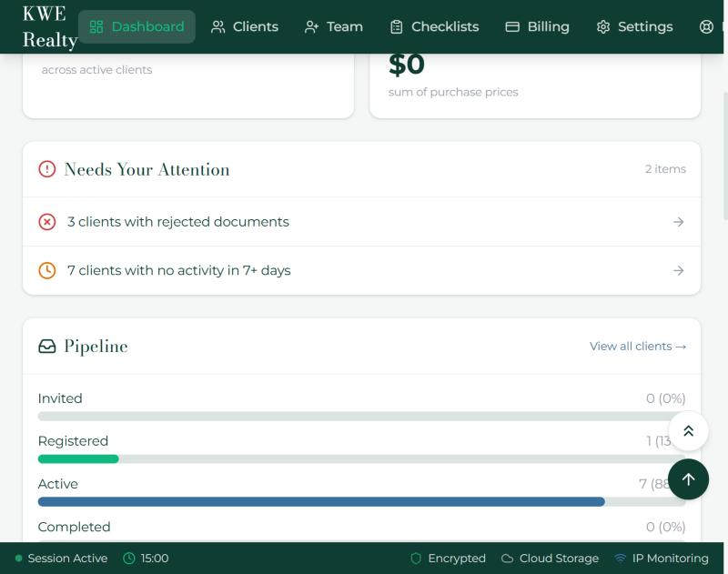Click the 2 items count label
This screenshot has height=574, width=728.
(665, 169)
